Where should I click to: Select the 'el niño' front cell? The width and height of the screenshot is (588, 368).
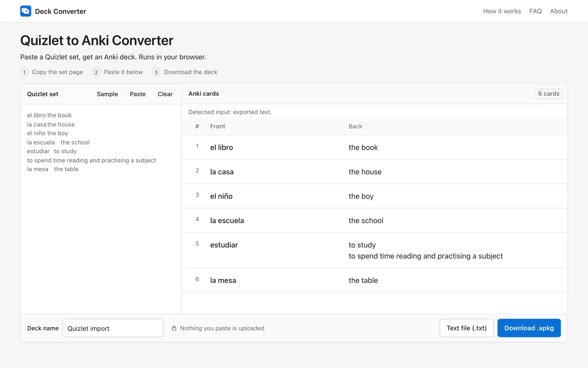(x=221, y=196)
